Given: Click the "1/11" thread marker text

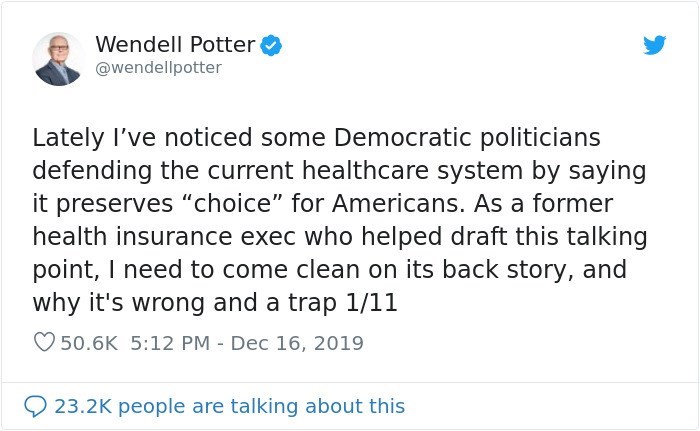Looking at the screenshot, I should pyautogui.click(x=371, y=303).
